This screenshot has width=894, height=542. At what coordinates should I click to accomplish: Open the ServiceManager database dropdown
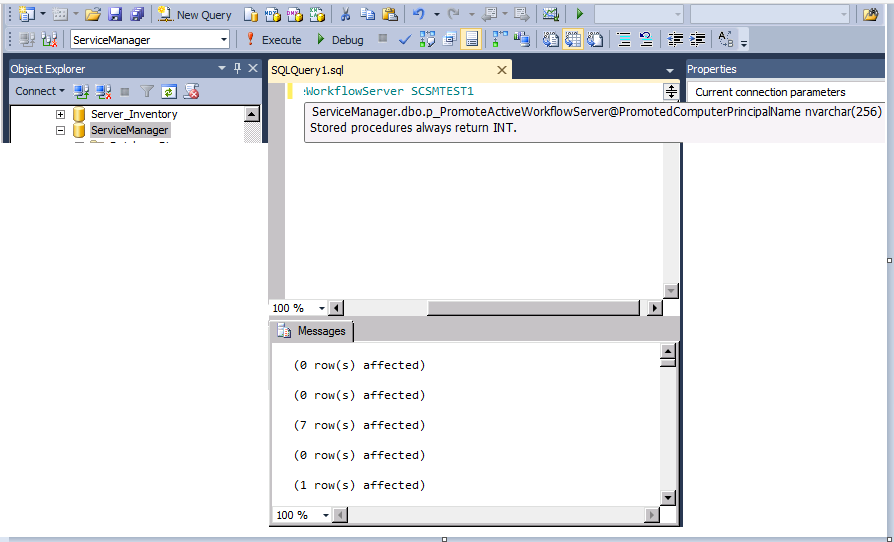coord(224,39)
